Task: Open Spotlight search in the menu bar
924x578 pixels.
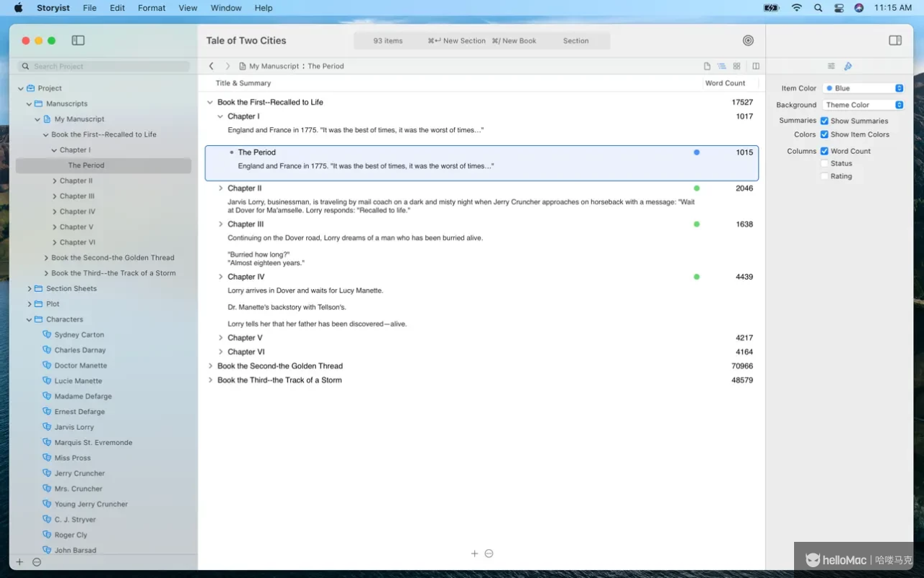Action: click(818, 8)
